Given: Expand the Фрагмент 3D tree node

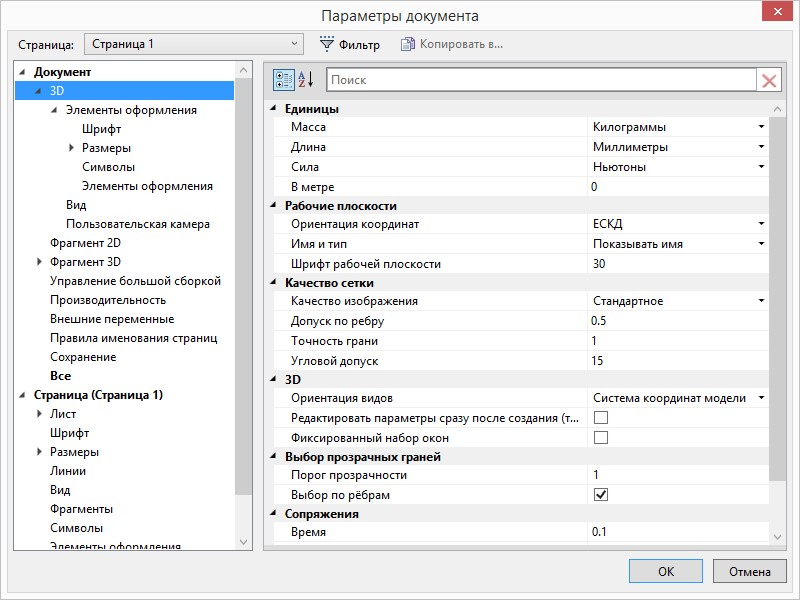Looking at the screenshot, I should (x=39, y=262).
